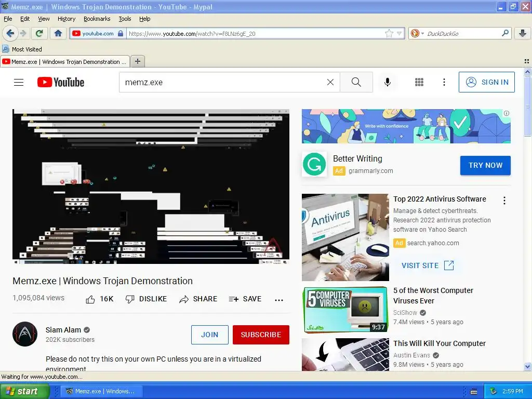Viewport: 532px width, 399px height.
Task: Click the page scrollbar up arrow
Action: (527, 72)
